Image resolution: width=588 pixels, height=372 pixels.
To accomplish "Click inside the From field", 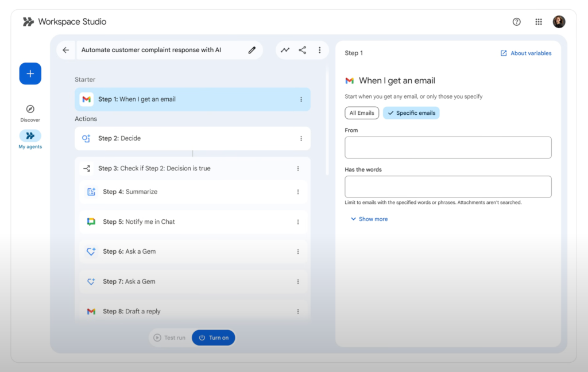I will pyautogui.click(x=448, y=148).
